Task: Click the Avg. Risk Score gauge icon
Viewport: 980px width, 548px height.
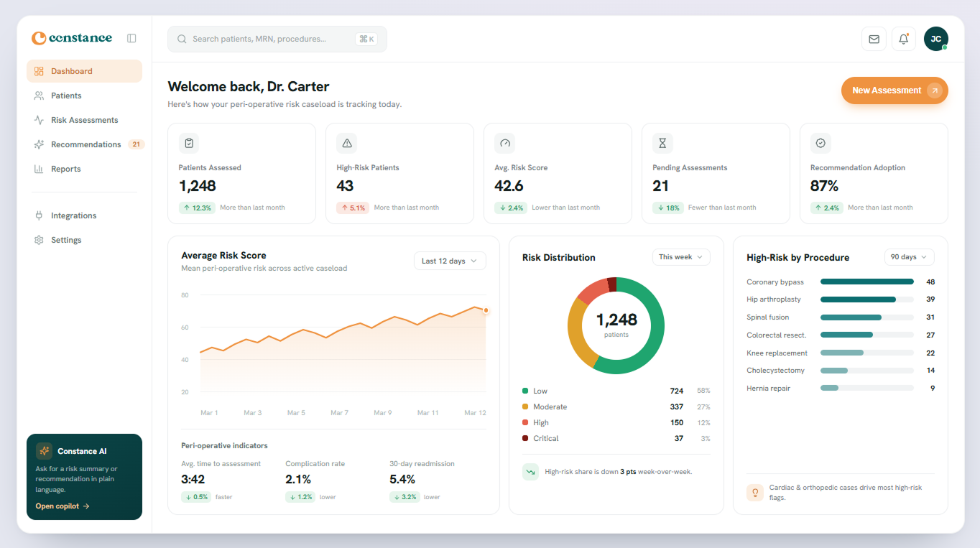Action: [505, 143]
